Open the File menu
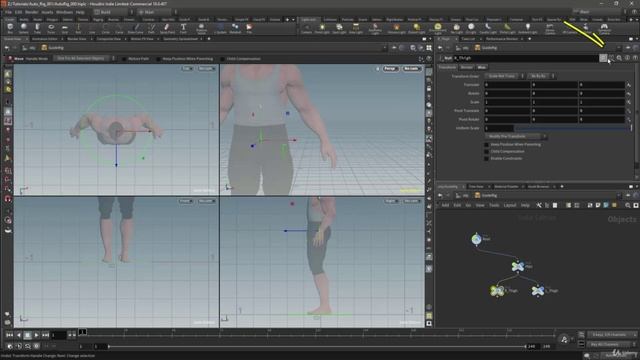 pyautogui.click(x=8, y=12)
